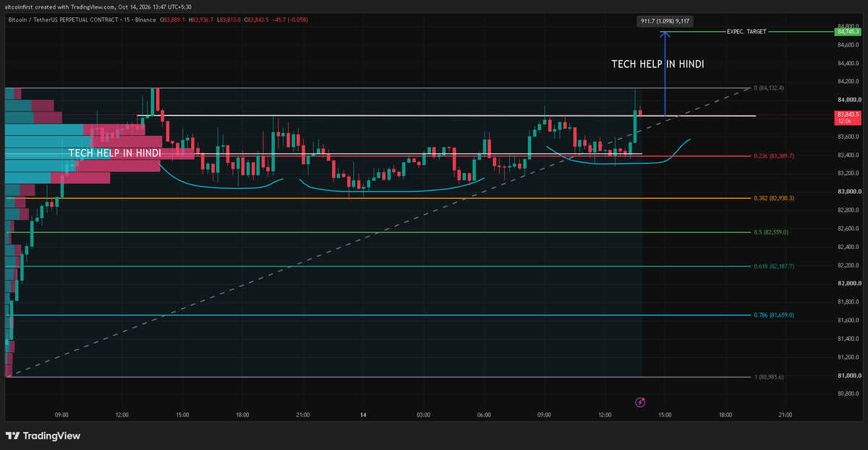
Task: Click the 80,800.0 price axis label
Action: tap(848, 394)
